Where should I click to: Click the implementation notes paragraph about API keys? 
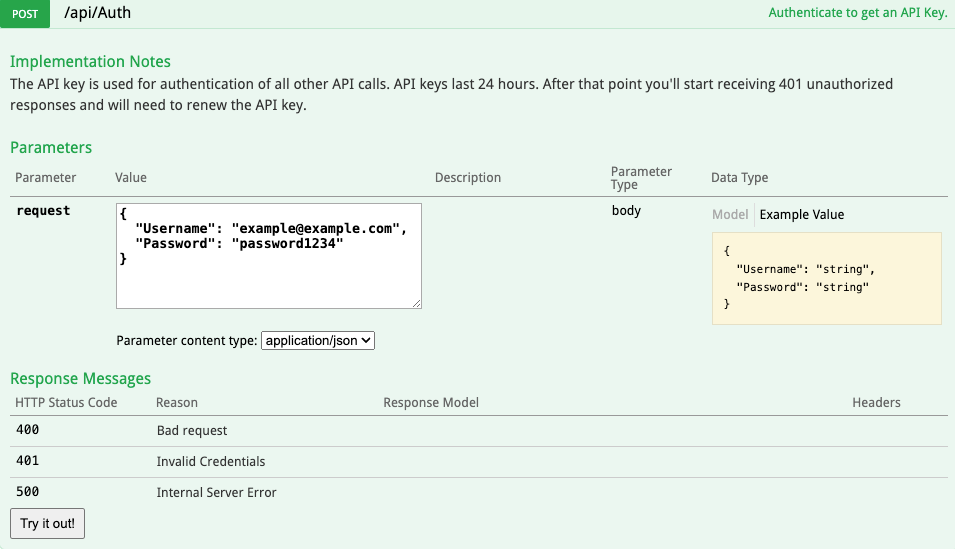click(x=451, y=94)
